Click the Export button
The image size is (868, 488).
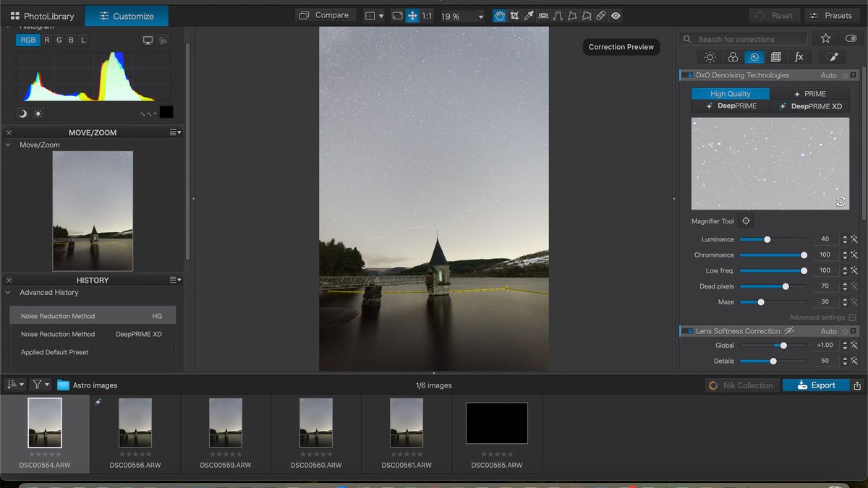[x=816, y=385]
